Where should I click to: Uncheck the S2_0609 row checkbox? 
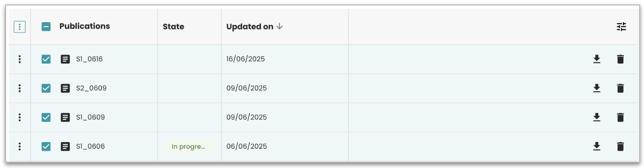pos(46,88)
